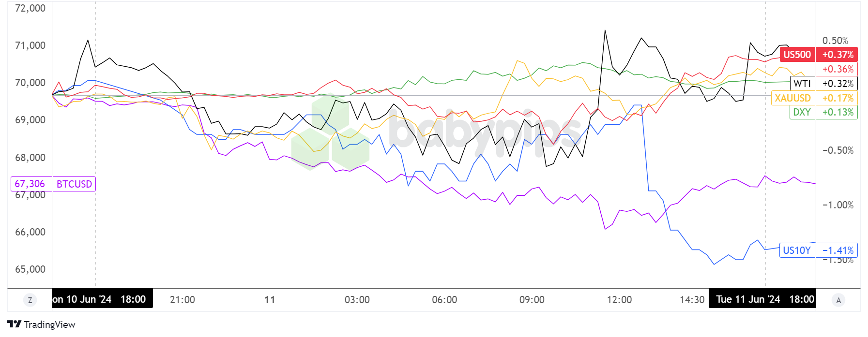Image resolution: width=868 pixels, height=337 pixels.
Task: Click the +0.17% XAUUSD change value
Action: (x=838, y=98)
